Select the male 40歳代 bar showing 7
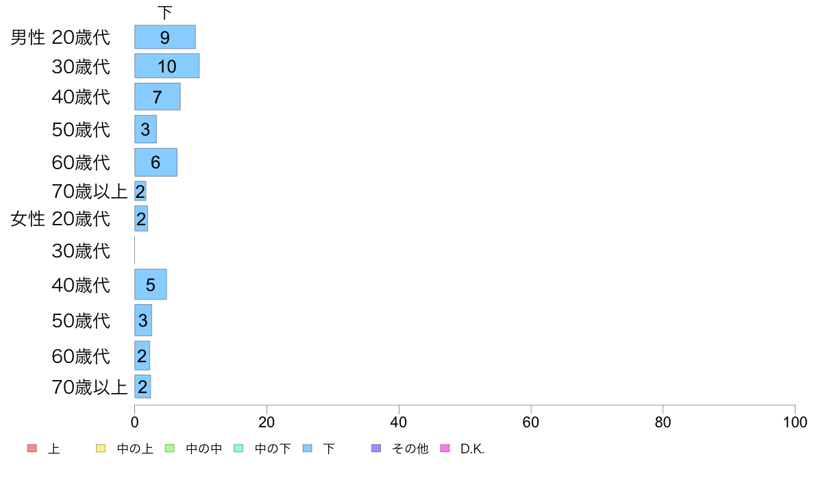This screenshot has width=814, height=504. [158, 97]
